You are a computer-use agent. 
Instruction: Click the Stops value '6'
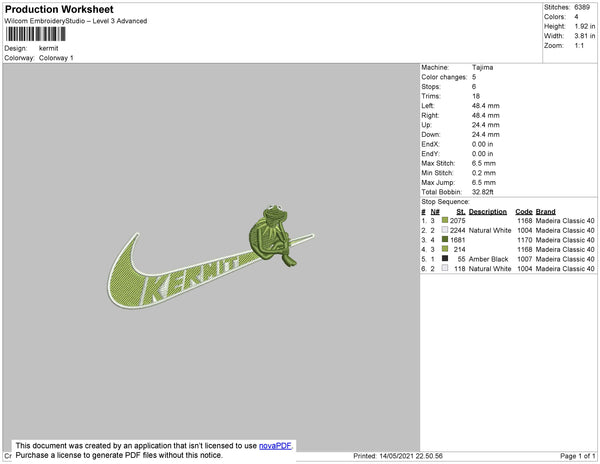tap(474, 86)
